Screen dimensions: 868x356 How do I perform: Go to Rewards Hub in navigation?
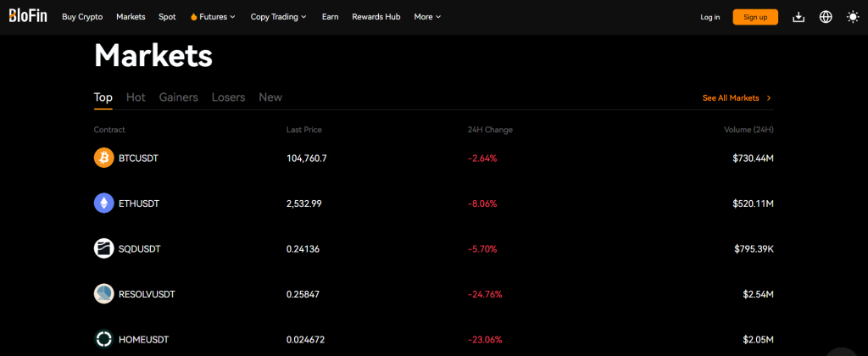click(376, 17)
